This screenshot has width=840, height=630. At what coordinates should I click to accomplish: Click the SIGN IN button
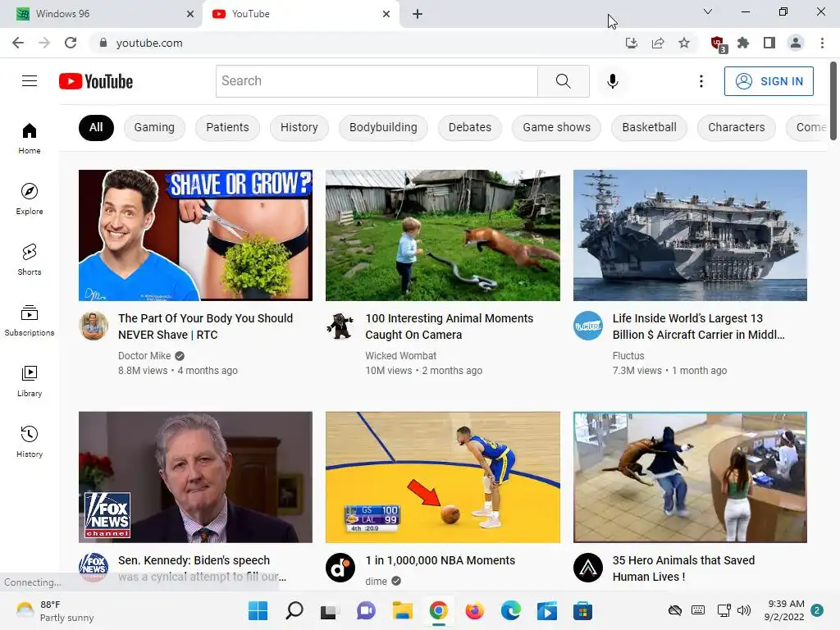769,81
